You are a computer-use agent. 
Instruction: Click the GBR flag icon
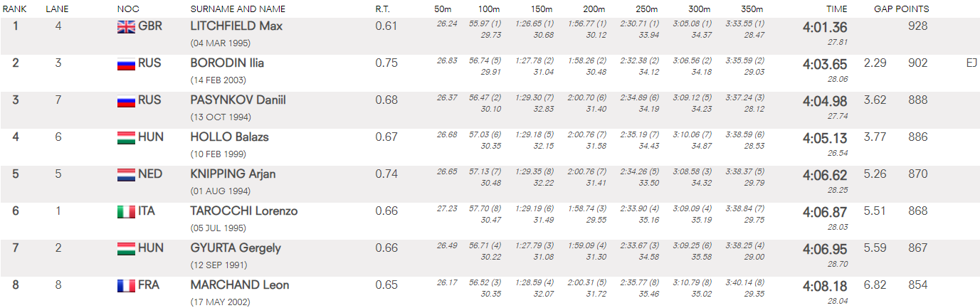[126, 27]
